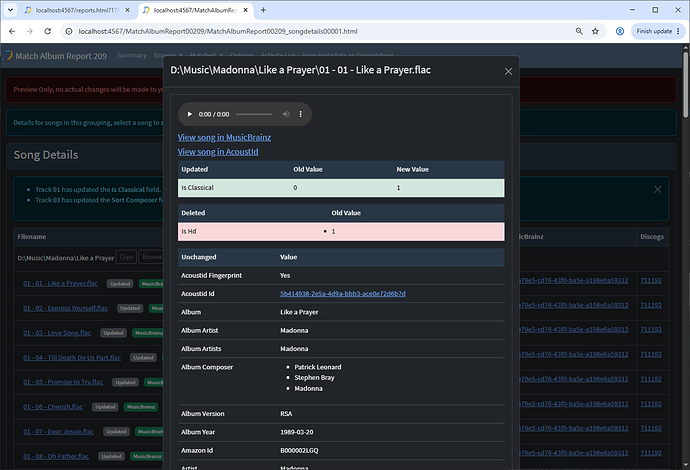This screenshot has height=470, width=690.
Task: Click Updated badge on Like a Prayer row
Action: [x=120, y=284]
